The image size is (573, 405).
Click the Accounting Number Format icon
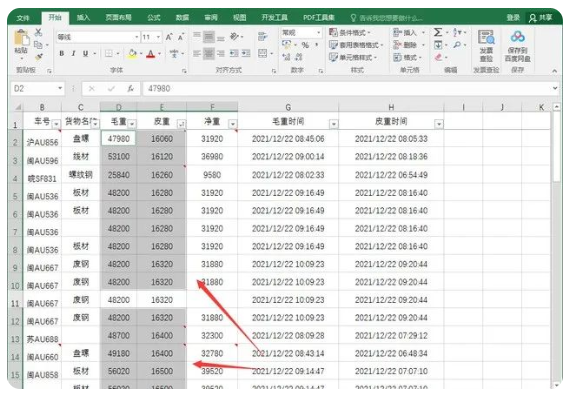(286, 45)
